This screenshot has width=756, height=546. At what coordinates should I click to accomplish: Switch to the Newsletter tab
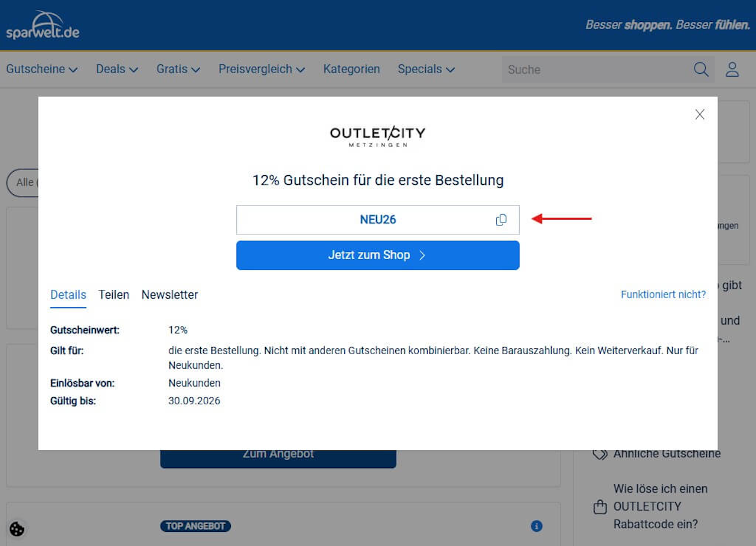(170, 295)
